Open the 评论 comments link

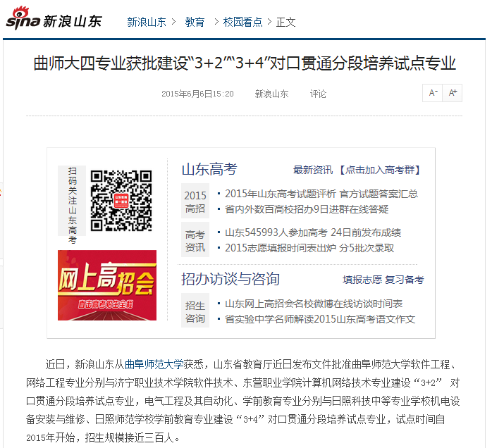tap(318, 94)
